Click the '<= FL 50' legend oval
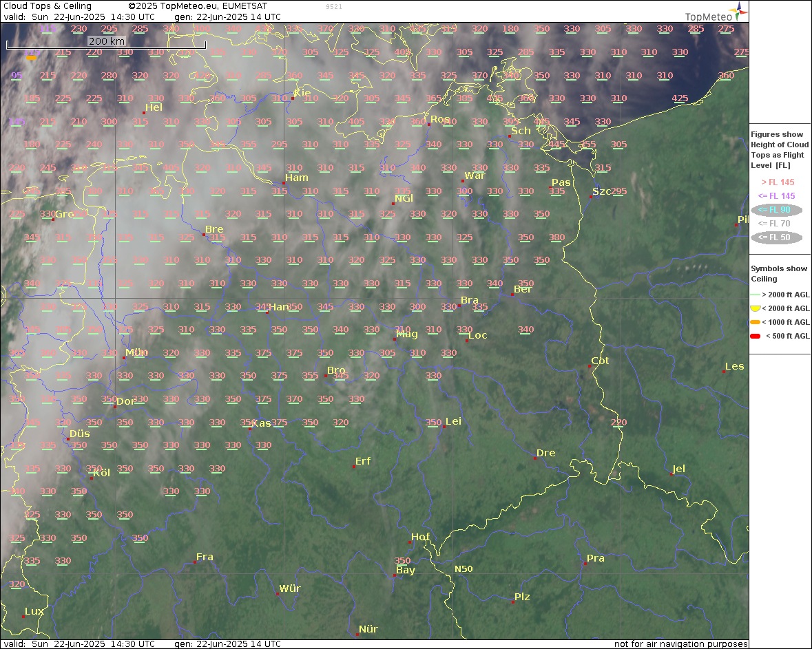 776,237
